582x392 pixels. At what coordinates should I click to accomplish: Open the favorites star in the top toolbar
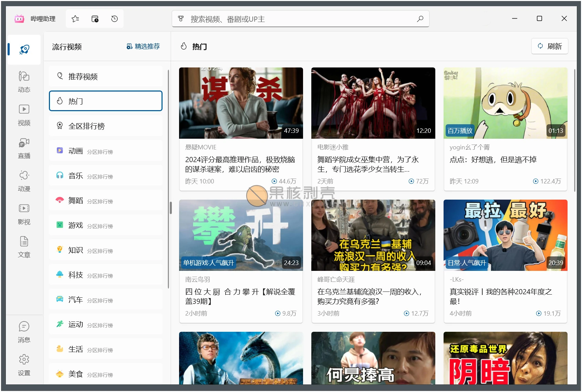tap(75, 19)
